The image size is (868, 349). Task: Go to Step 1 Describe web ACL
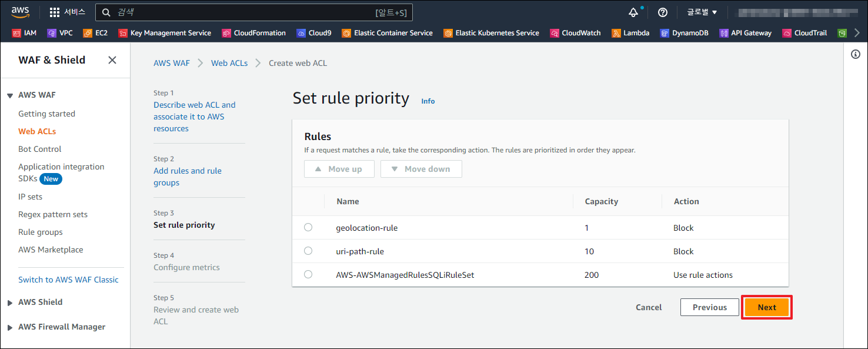point(195,117)
